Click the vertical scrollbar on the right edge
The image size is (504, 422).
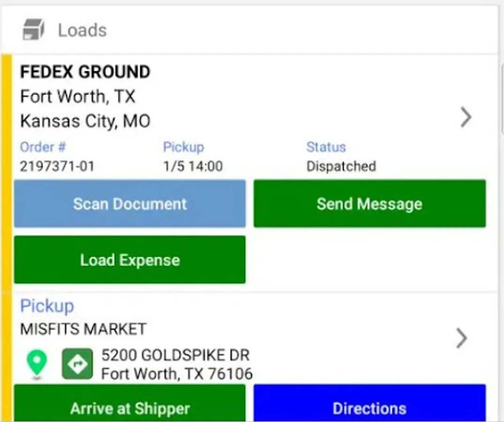502,98
